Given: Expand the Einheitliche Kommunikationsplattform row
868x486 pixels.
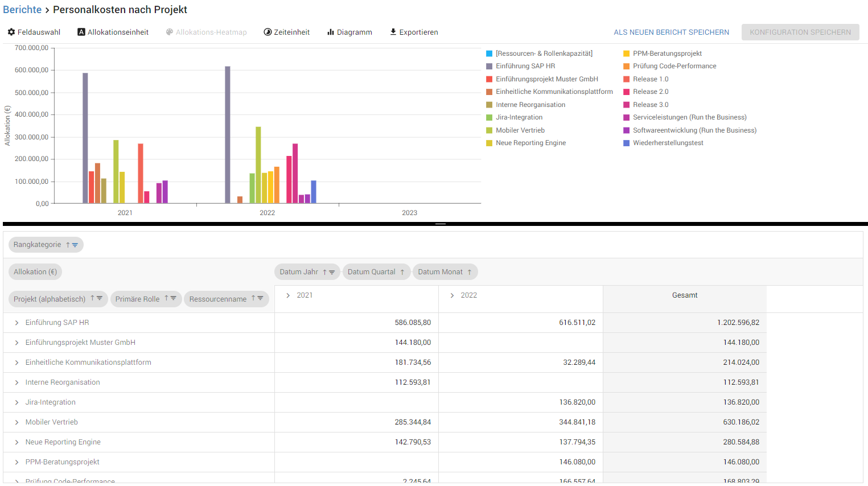Looking at the screenshot, I should pos(17,363).
